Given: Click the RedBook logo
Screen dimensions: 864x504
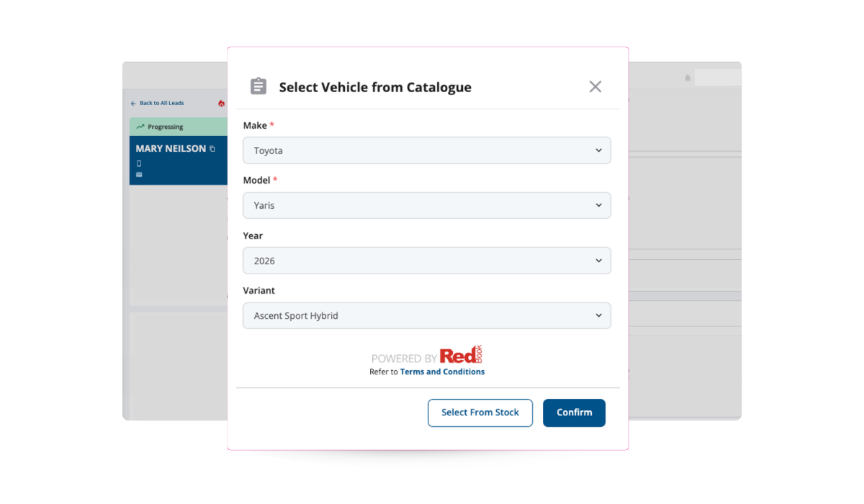Looking at the screenshot, I should point(461,356).
